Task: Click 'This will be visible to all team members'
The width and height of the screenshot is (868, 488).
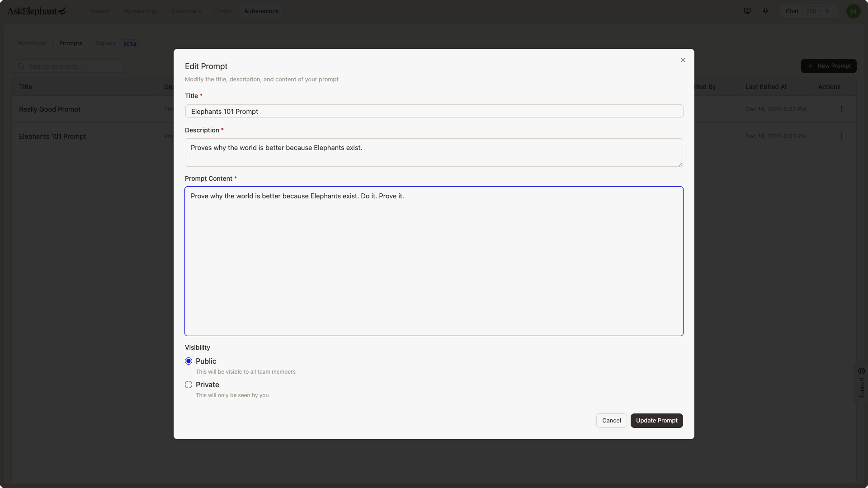Action: click(245, 371)
